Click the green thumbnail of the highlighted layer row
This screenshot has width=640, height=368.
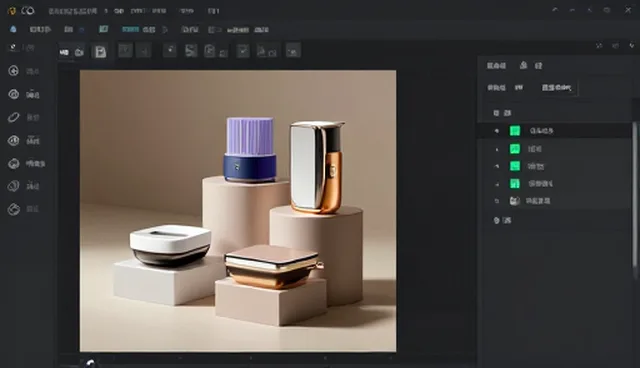tap(515, 131)
